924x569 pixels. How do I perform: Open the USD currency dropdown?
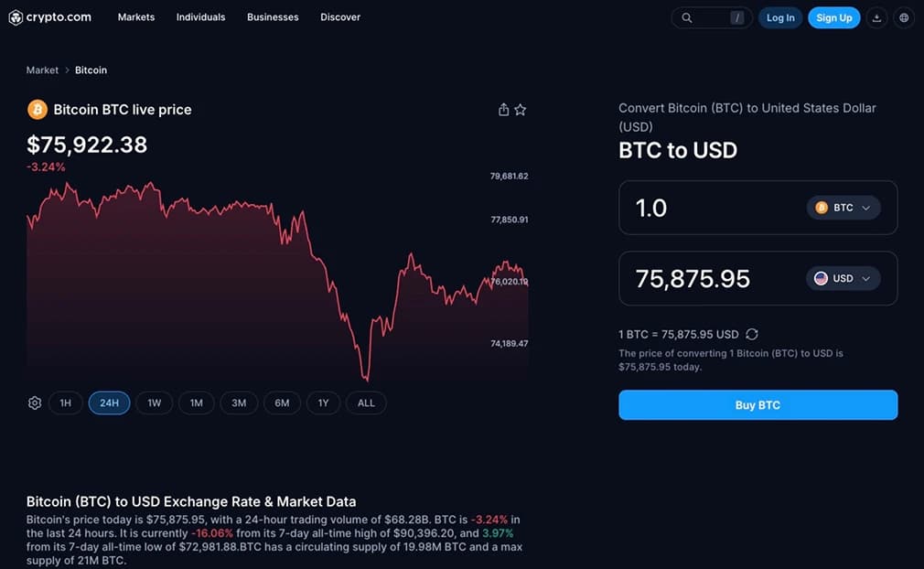(x=843, y=278)
